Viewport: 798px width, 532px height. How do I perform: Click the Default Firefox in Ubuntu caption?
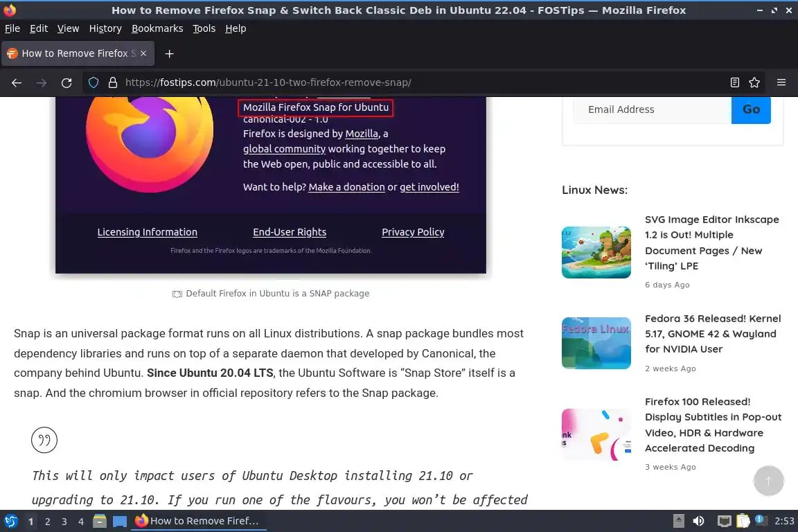click(277, 293)
